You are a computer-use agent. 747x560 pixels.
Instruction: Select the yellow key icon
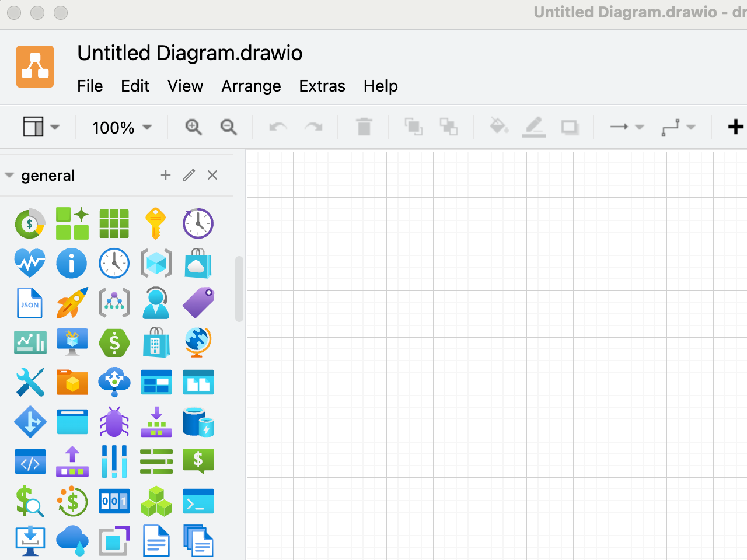click(156, 223)
